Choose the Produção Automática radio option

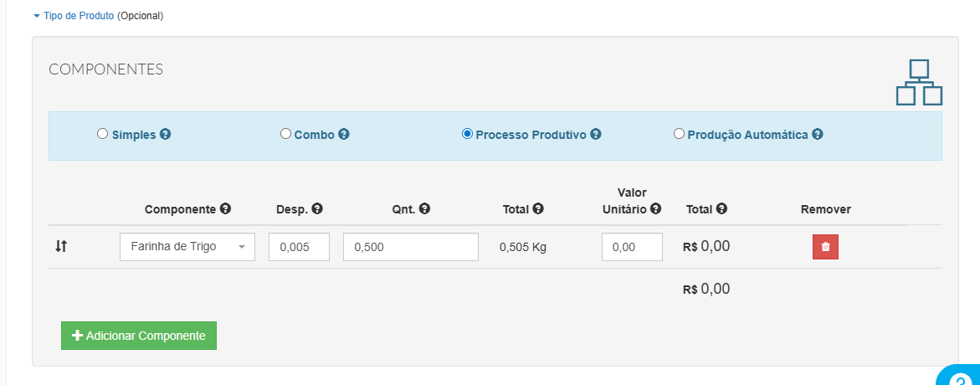point(679,134)
